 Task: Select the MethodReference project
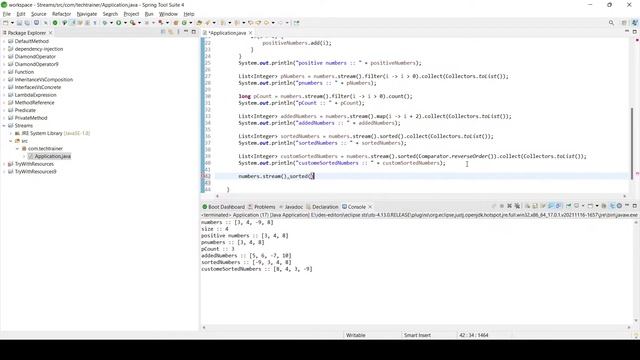34,102
